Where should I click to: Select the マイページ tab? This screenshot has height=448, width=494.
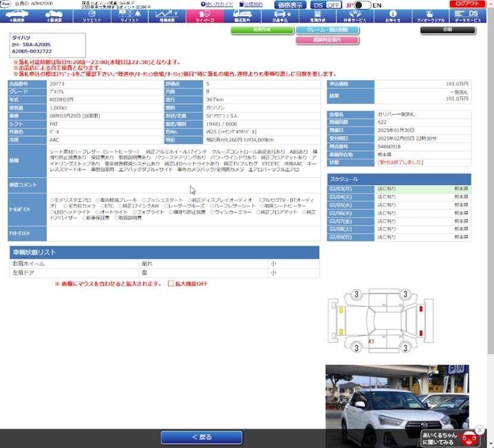205,16
